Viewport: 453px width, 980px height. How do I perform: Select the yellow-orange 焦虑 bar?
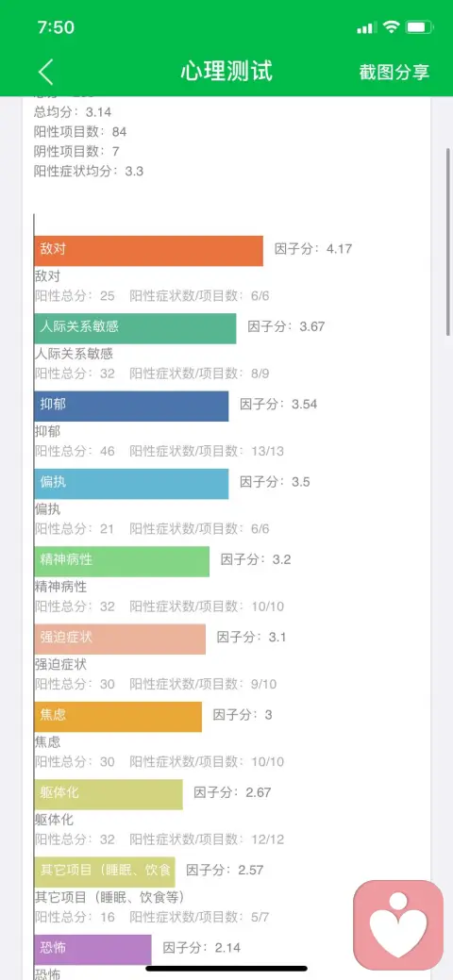point(118,716)
